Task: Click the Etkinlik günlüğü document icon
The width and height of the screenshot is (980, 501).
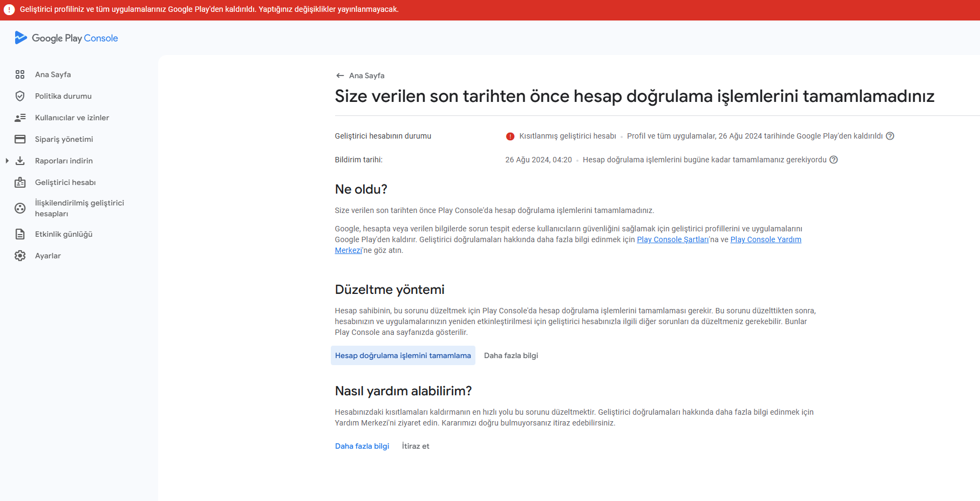Action: point(20,234)
